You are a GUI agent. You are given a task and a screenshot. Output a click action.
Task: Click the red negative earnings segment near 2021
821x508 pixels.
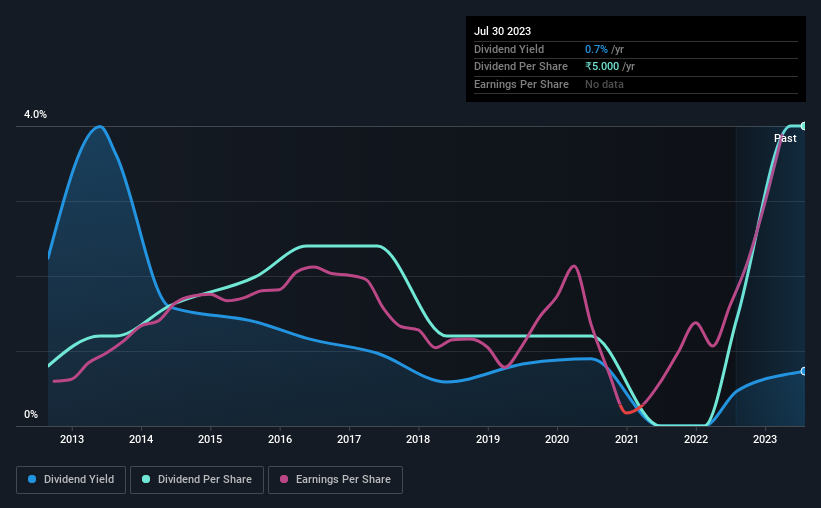pyautogui.click(x=630, y=411)
